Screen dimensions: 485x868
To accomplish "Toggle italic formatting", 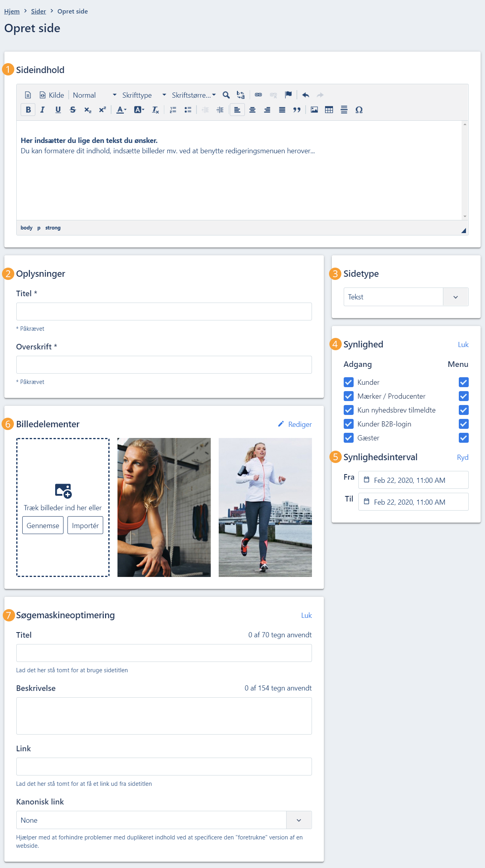I will click(43, 110).
